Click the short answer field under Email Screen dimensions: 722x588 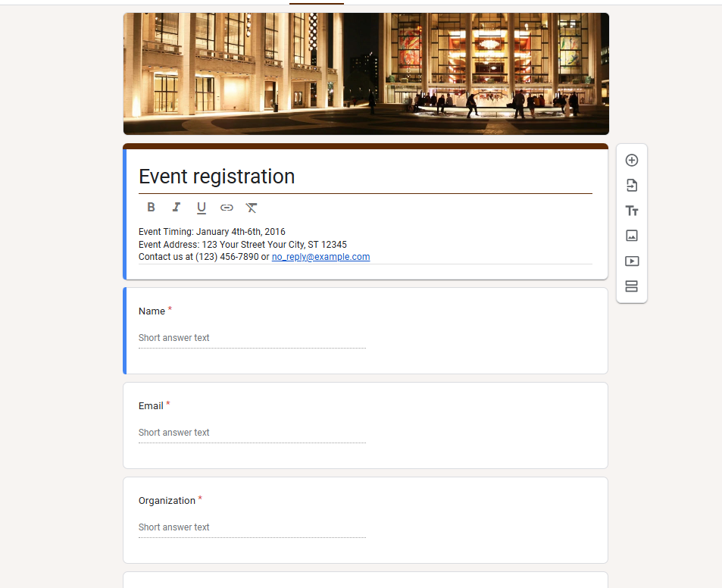[x=252, y=433]
